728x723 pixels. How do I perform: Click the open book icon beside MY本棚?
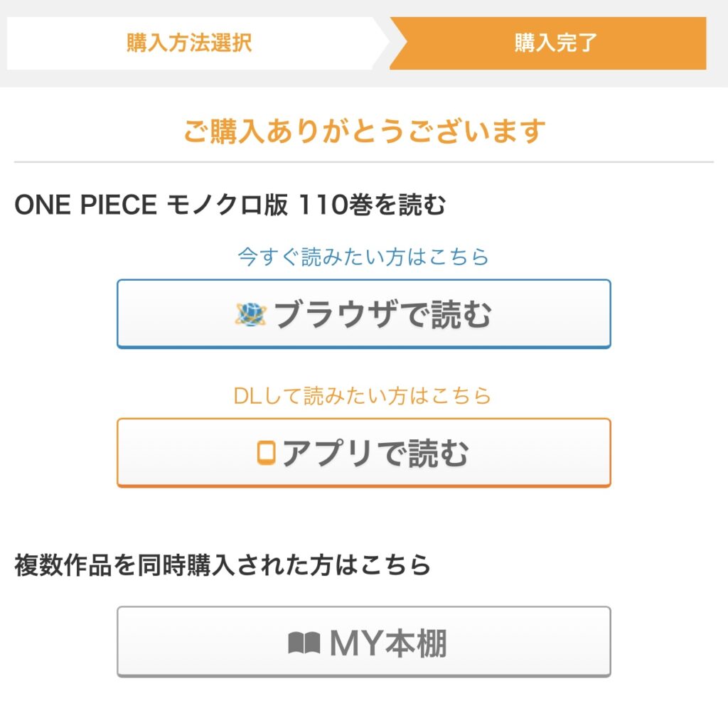click(306, 643)
